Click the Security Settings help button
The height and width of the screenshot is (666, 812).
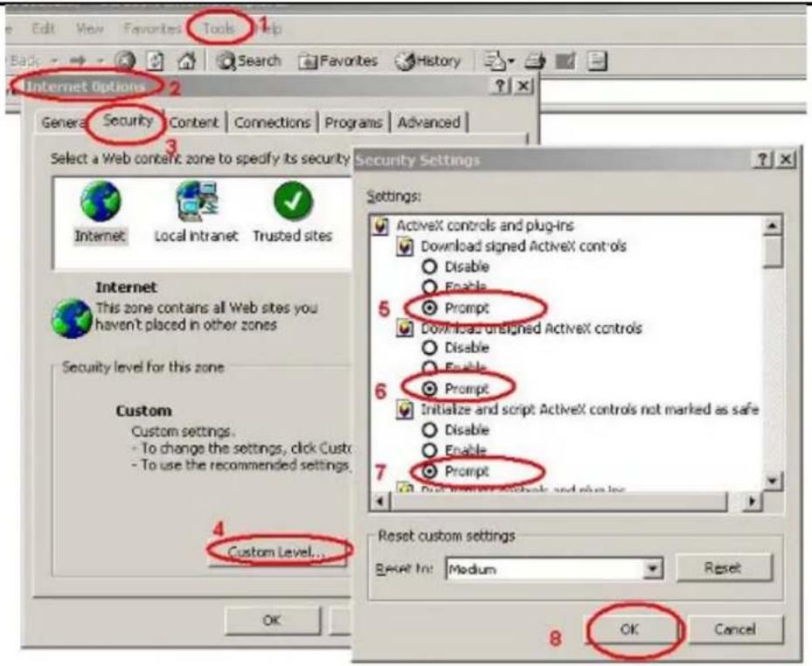click(x=762, y=159)
